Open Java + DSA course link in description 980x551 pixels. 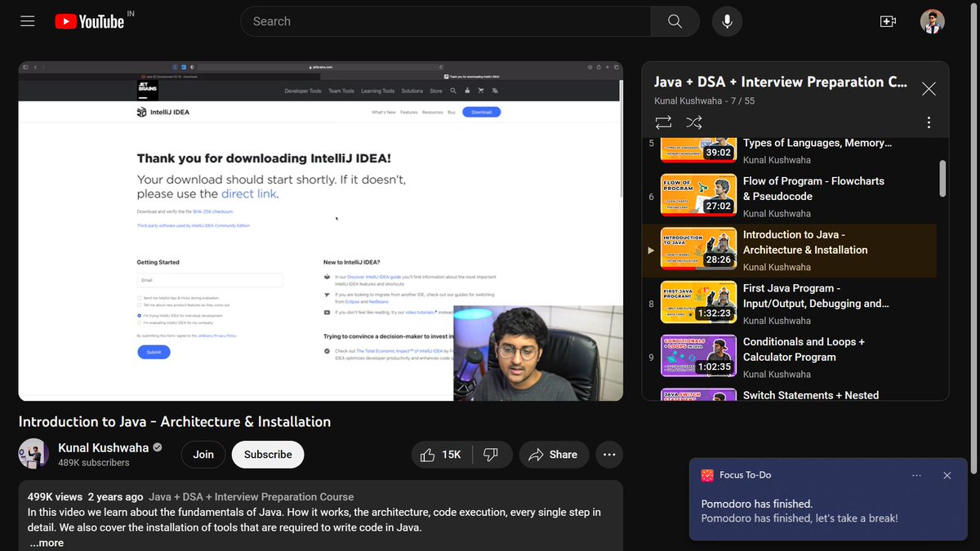click(252, 496)
